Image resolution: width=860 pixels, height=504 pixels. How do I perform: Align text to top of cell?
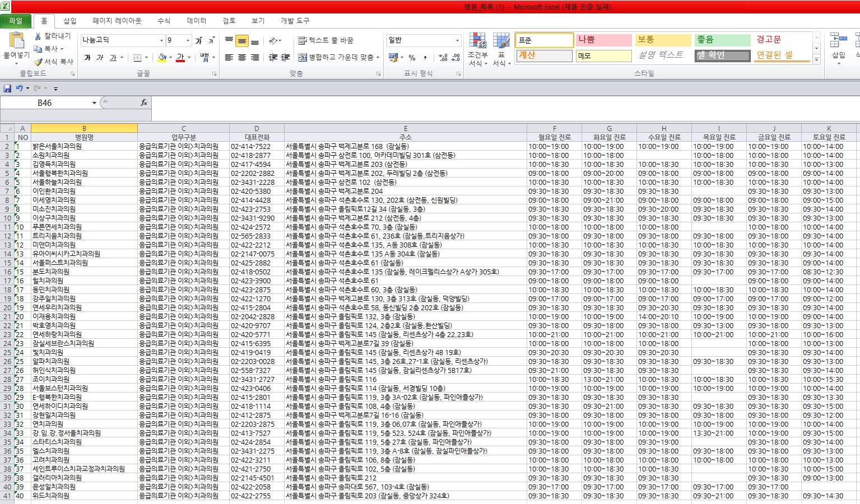tap(229, 40)
